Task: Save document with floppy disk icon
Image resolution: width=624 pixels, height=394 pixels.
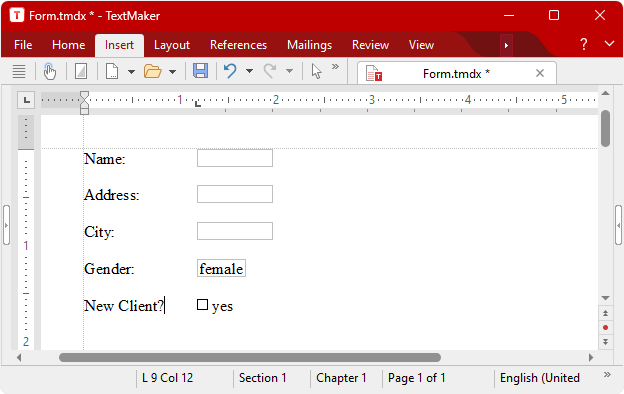Action: pyautogui.click(x=201, y=71)
